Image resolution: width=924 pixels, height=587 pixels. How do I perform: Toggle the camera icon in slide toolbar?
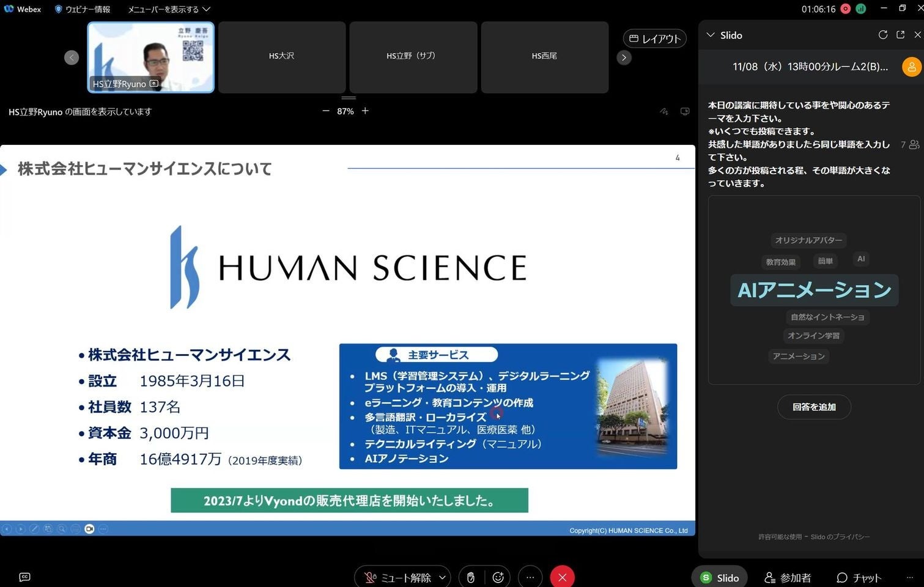click(89, 529)
